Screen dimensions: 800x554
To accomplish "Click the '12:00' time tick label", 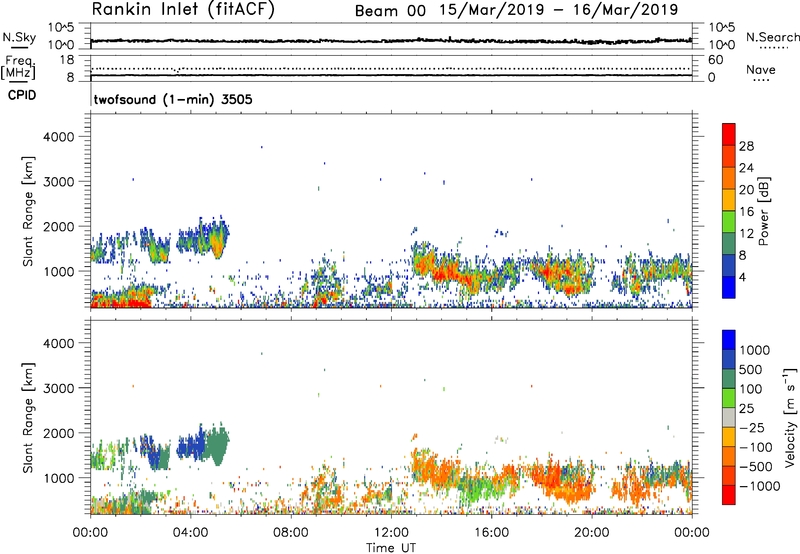I will point(391,533).
